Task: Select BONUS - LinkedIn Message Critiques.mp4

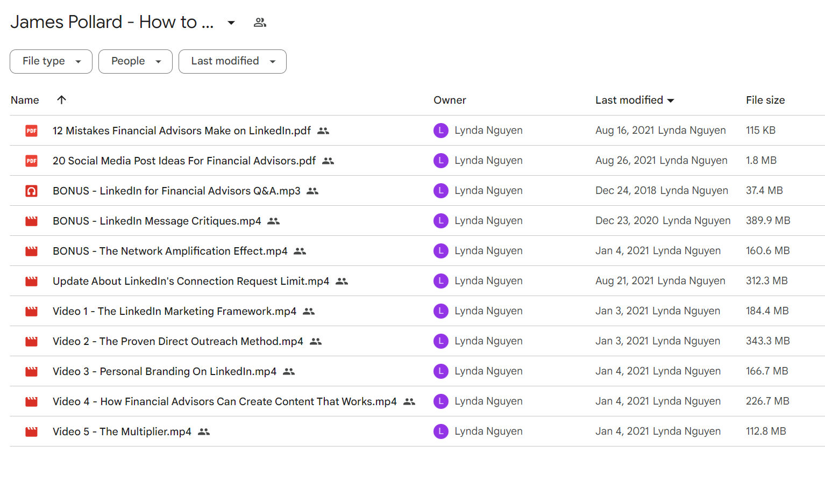Action: pos(157,221)
